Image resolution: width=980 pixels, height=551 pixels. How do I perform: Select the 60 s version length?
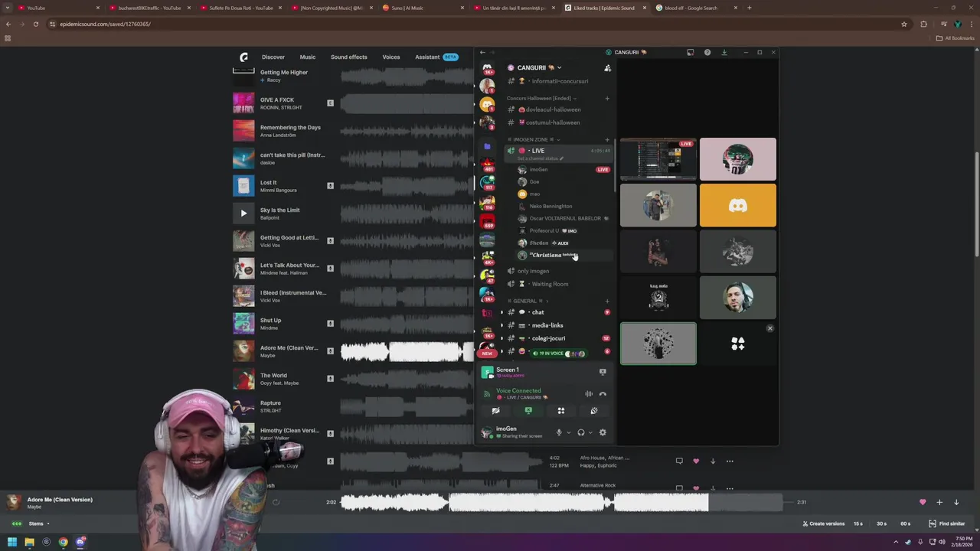[x=906, y=523]
